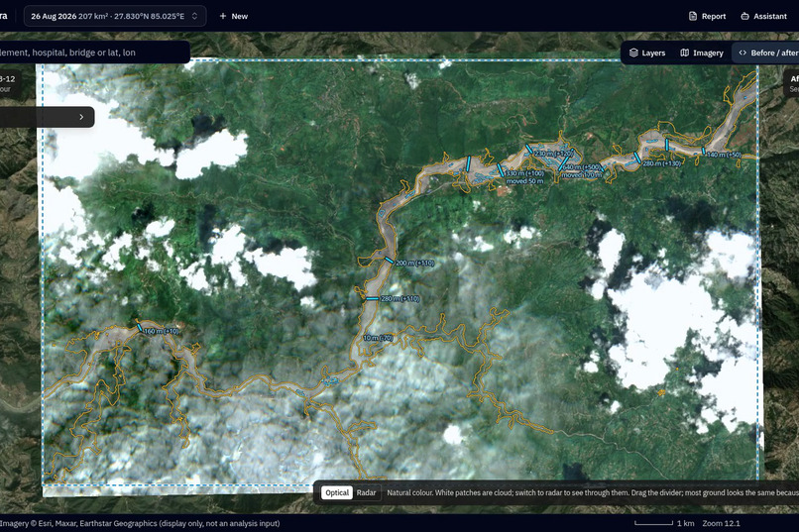The height and width of the screenshot is (532, 799).
Task: Select the 280 m (+130) width label
Action: (x=662, y=163)
